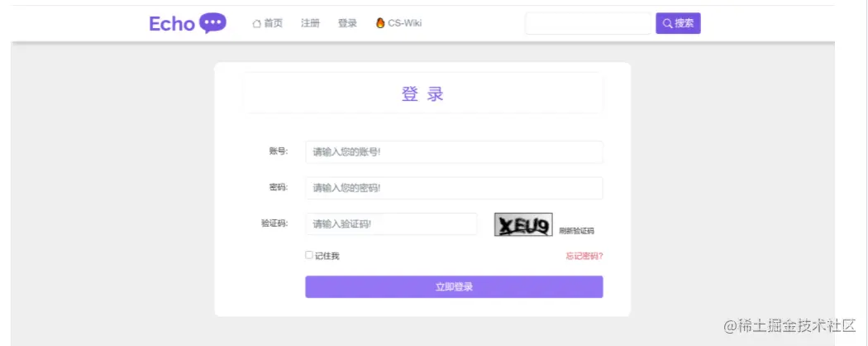Submit with the 立即登录 button
Screen dimensions: 868x346
tap(454, 286)
